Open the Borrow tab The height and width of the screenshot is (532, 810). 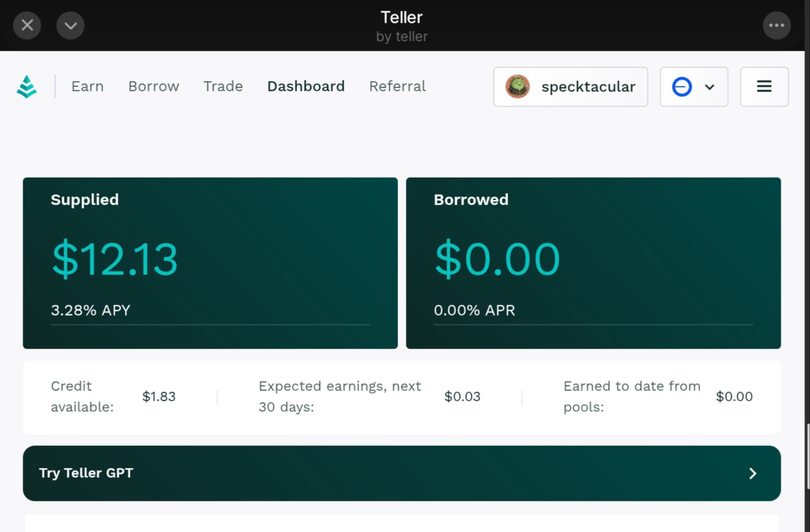click(153, 86)
